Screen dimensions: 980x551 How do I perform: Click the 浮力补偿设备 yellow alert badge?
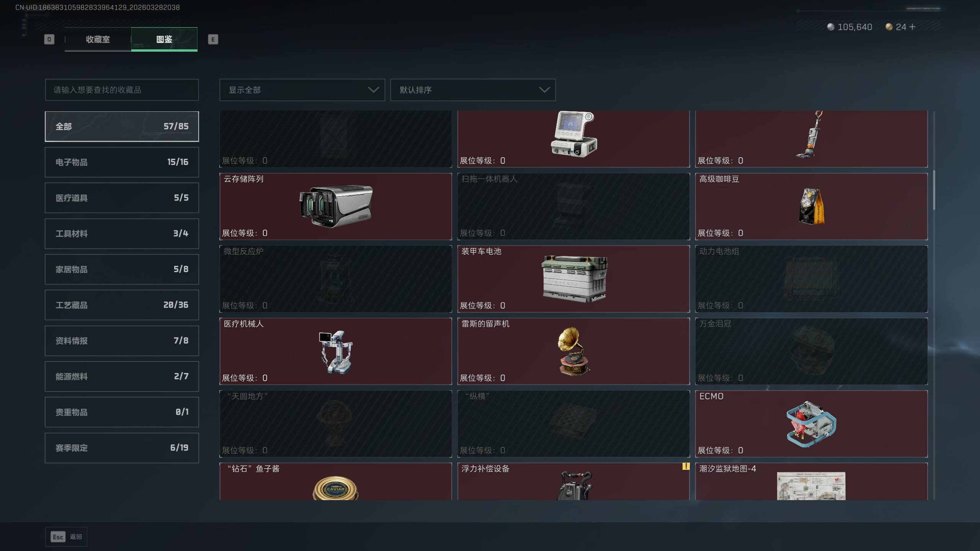(686, 466)
